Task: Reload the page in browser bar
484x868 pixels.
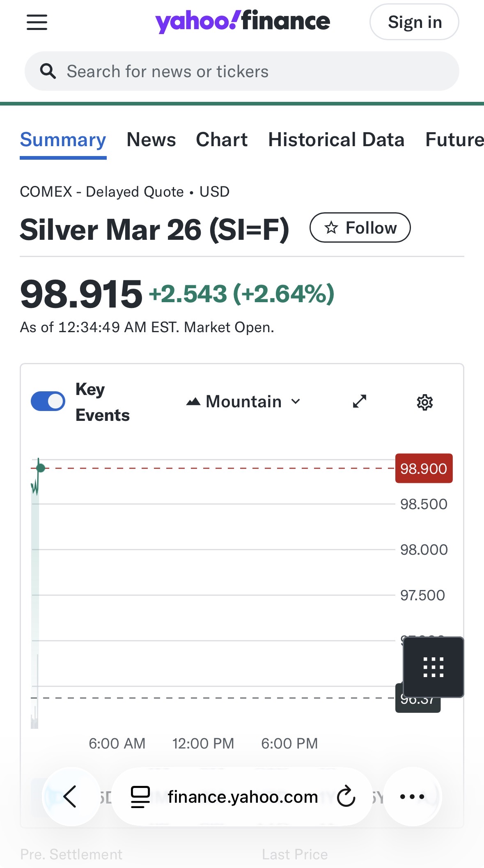Action: [346, 797]
